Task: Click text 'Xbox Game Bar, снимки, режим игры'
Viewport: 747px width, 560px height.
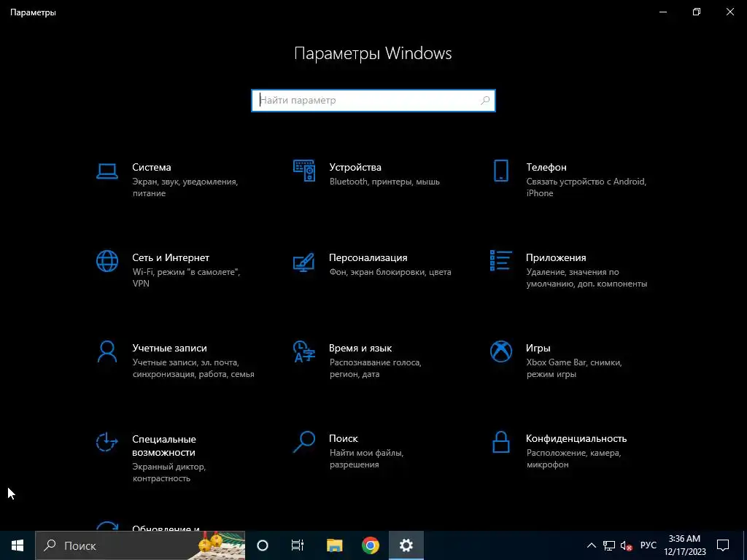Action: [573, 368]
